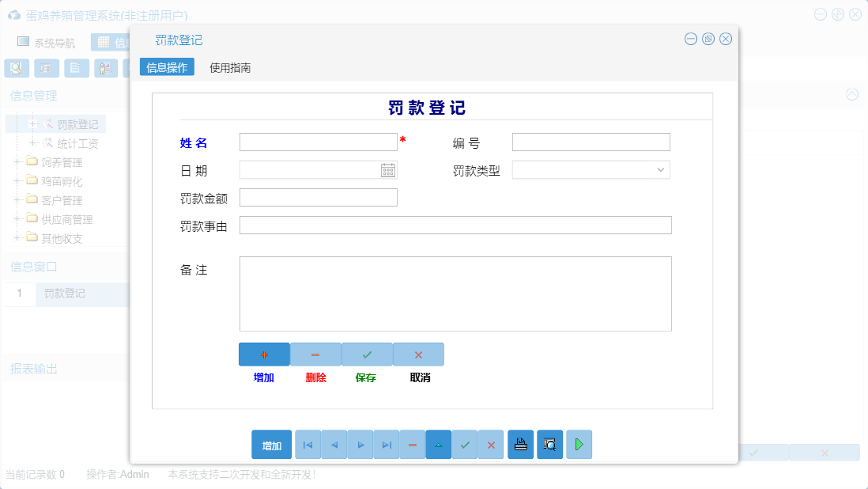Click the green run arrow icon
This screenshot has height=489, width=868.
[x=578, y=444]
